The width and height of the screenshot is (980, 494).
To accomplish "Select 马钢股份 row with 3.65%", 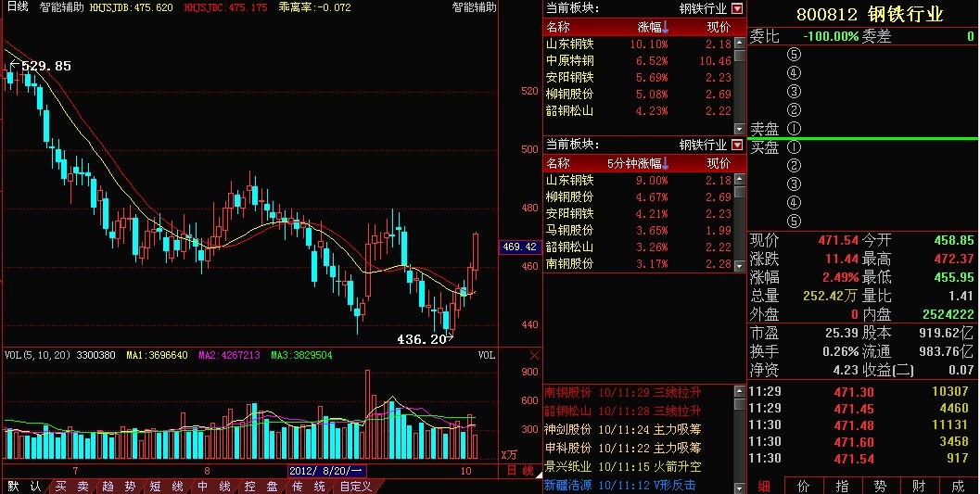I will (638, 231).
